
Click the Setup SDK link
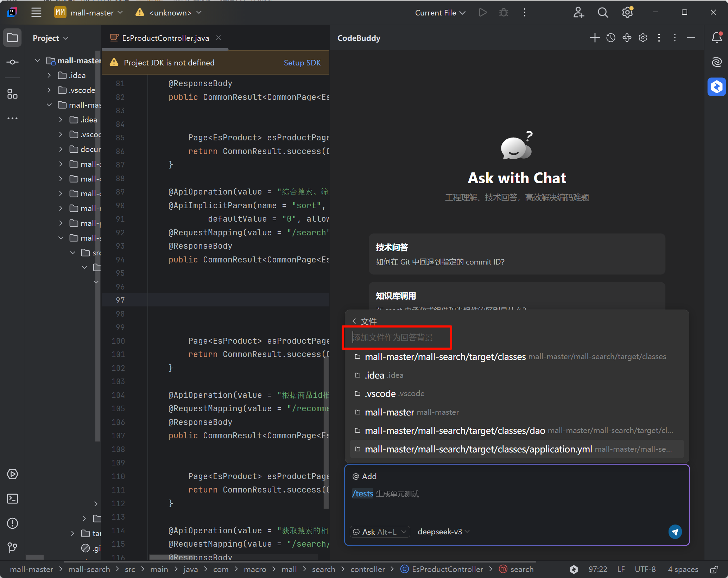tap(302, 63)
